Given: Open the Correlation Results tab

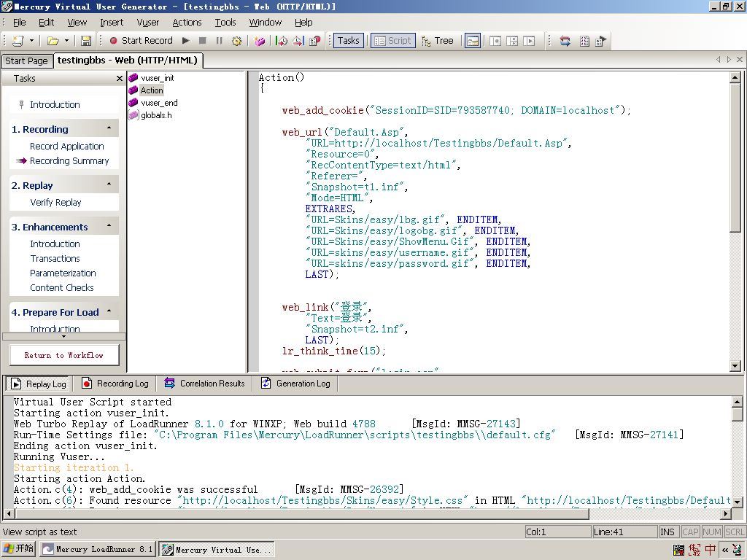Looking at the screenshot, I should pos(204,384).
